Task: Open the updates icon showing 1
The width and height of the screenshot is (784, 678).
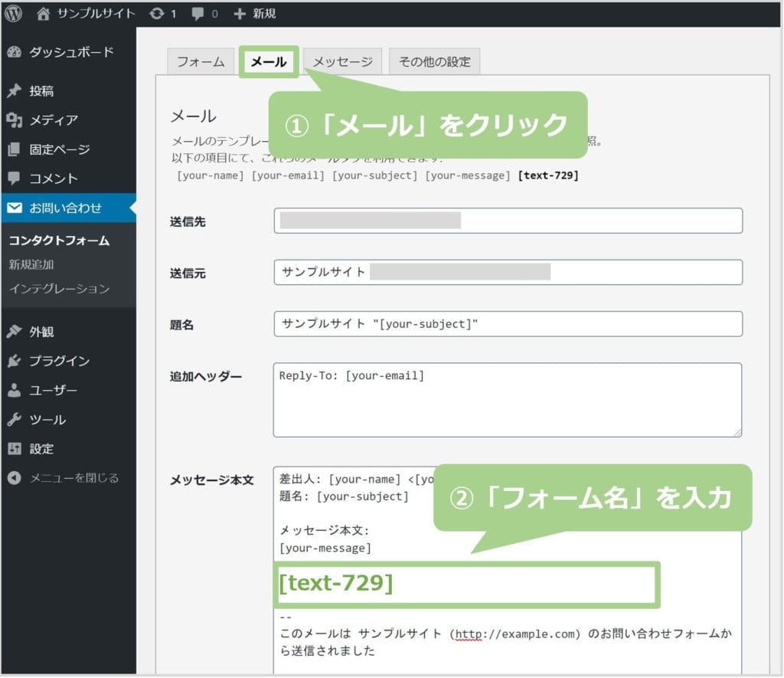Action: pos(156,14)
